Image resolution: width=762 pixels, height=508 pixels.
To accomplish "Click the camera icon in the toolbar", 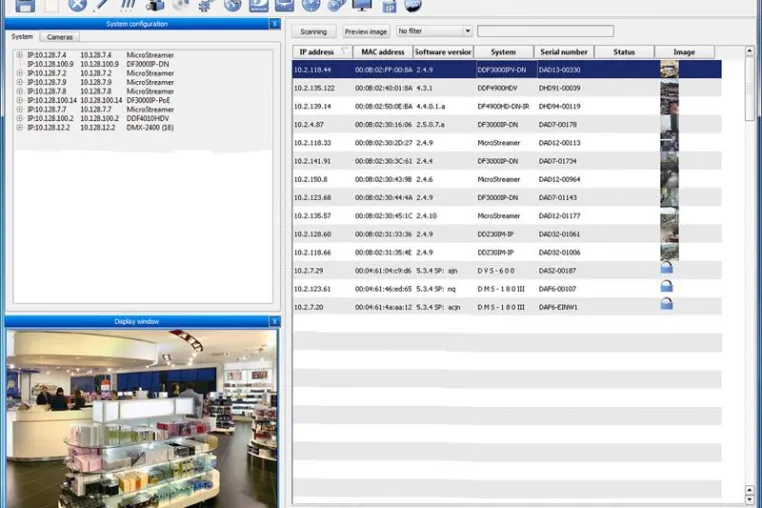I will pos(155,5).
